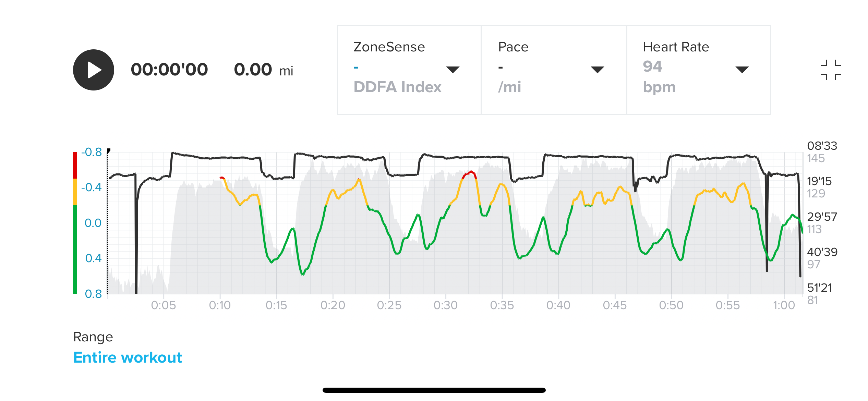Viewport: 868px width, 401px height.
Task: Click the 0:40 time axis label
Action: tap(558, 305)
